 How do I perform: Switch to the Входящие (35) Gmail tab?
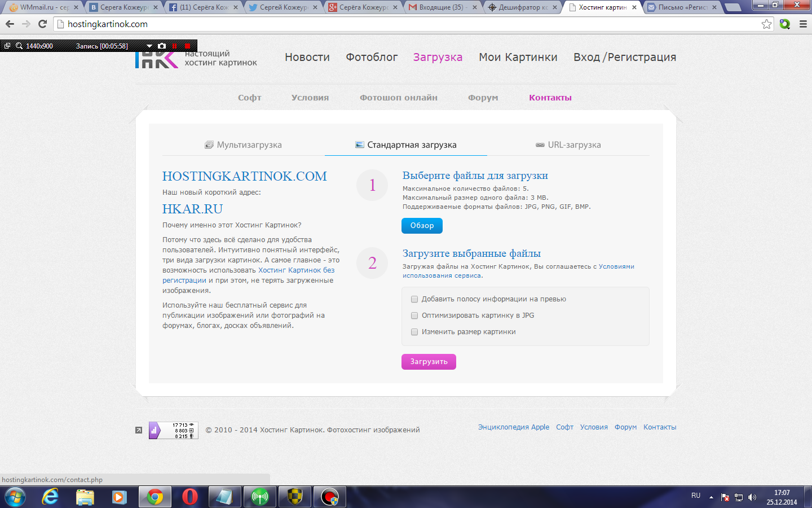(x=443, y=7)
